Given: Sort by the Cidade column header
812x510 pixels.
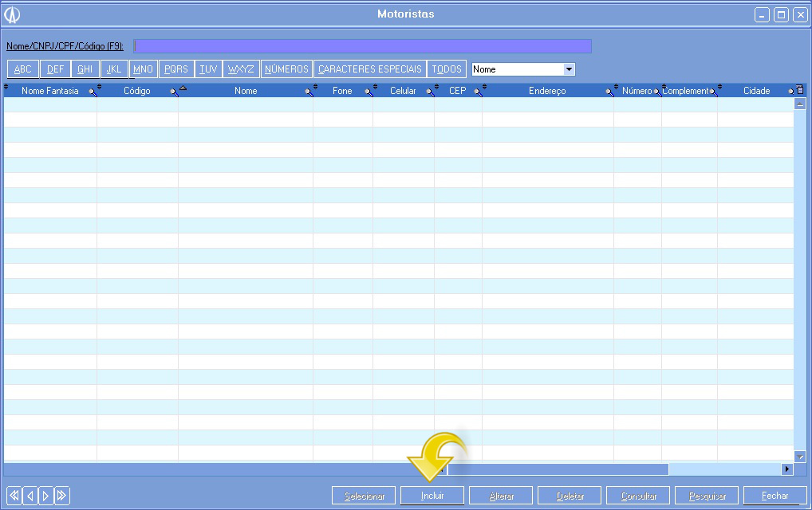Looking at the screenshot, I should click(755, 91).
